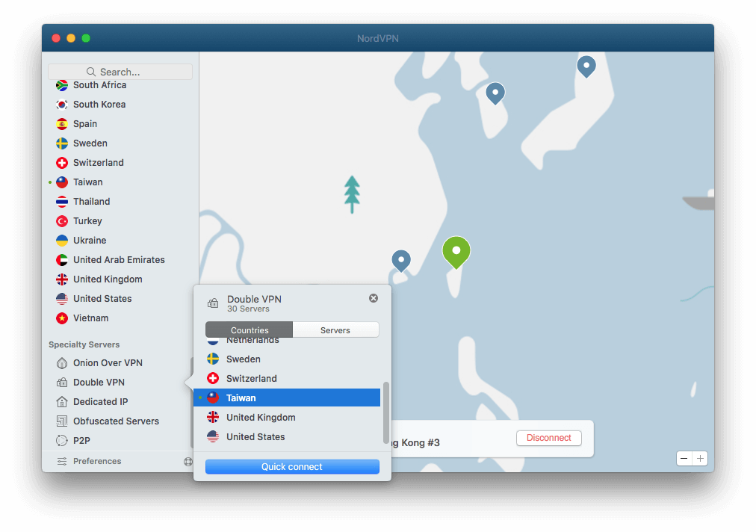Click the Quick connect button

point(292,466)
